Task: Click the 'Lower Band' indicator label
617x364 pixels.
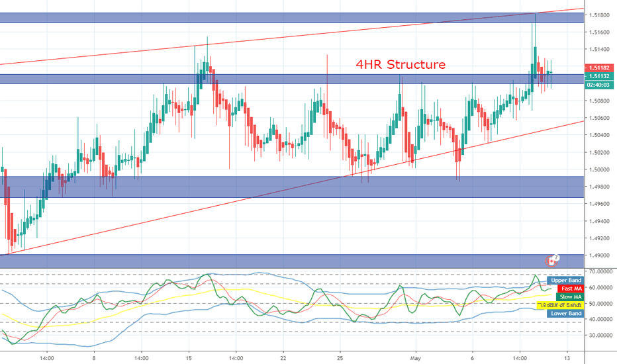Action: pyautogui.click(x=566, y=314)
